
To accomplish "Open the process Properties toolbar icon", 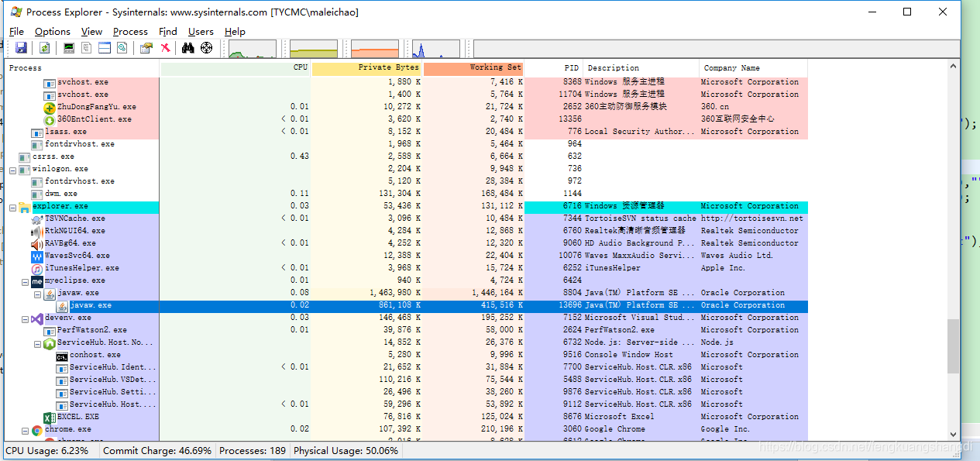I will (x=146, y=48).
